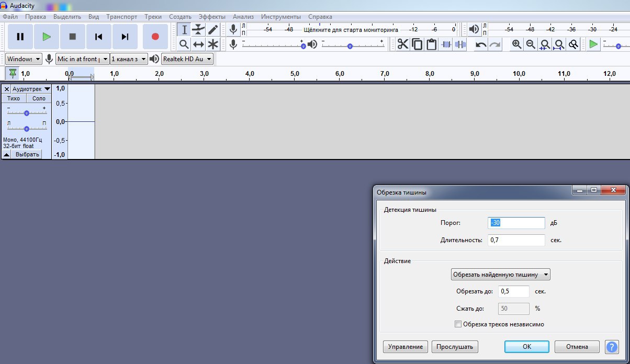
Task: Click the Обрезать до input field
Action: 514,291
